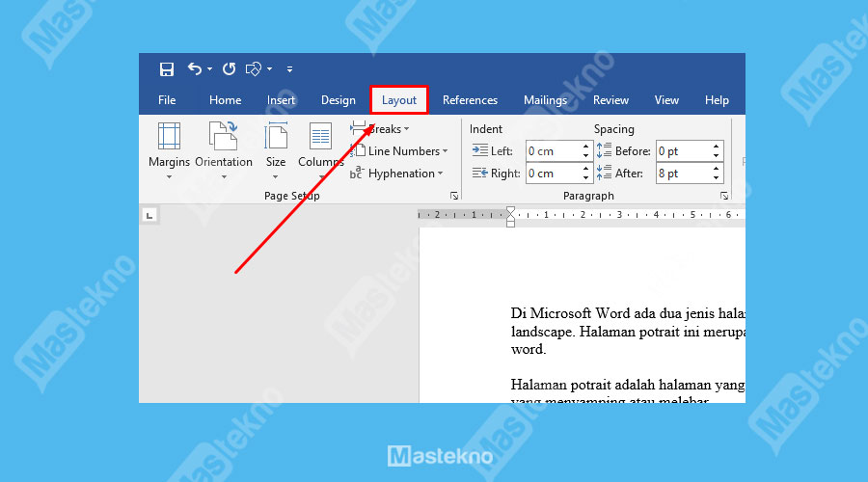Open Line Numbers dropdown

coord(399,151)
